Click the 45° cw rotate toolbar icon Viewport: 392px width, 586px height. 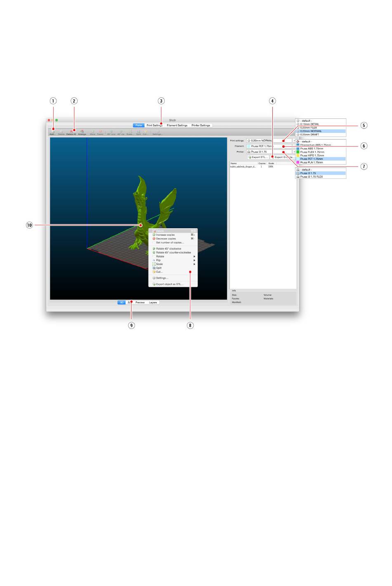121,132
